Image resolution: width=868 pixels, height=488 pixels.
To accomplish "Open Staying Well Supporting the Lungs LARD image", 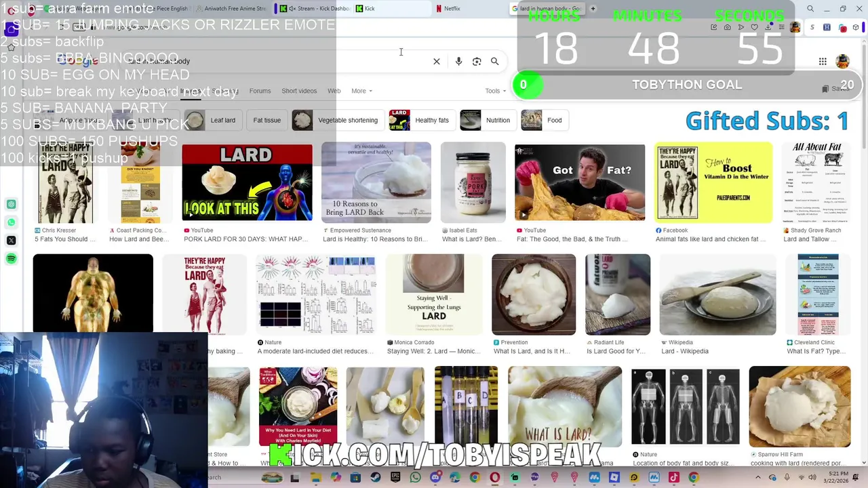I will coord(434,294).
